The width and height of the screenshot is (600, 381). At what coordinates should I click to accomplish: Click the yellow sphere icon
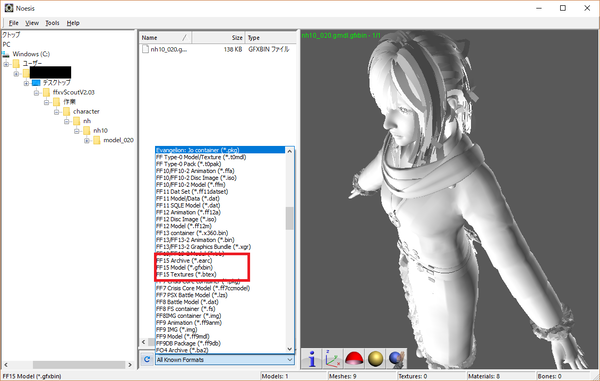click(375, 359)
